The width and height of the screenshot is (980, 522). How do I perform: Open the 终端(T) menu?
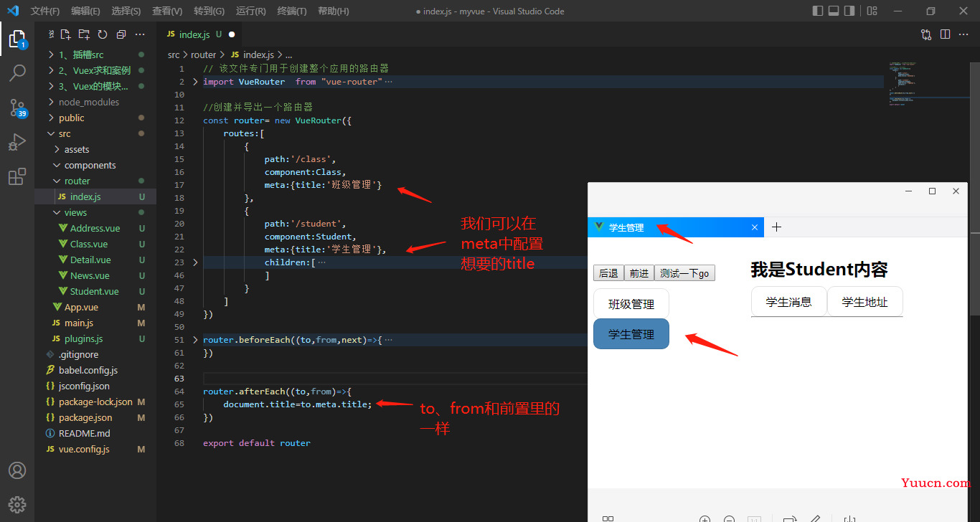pyautogui.click(x=292, y=11)
